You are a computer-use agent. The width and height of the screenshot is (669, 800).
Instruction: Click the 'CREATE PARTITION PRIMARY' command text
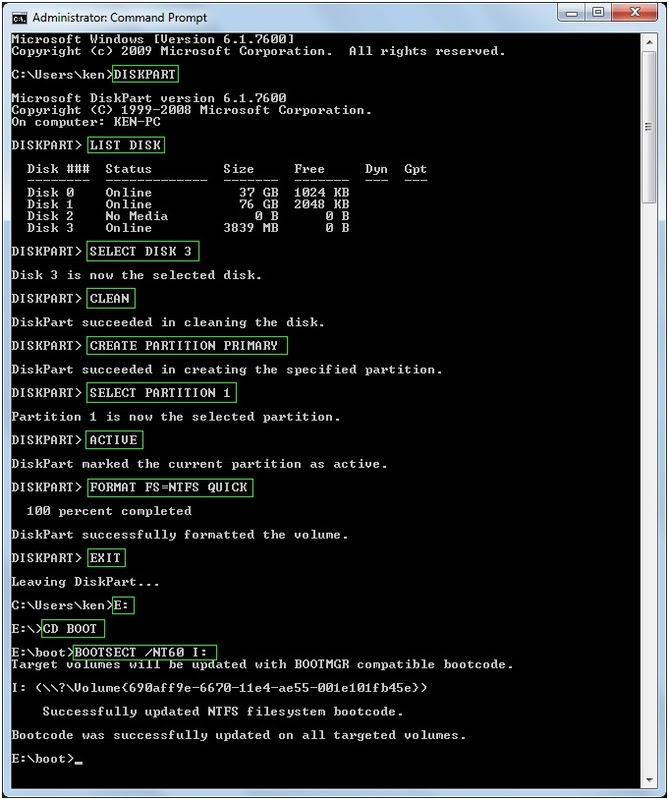pos(184,345)
